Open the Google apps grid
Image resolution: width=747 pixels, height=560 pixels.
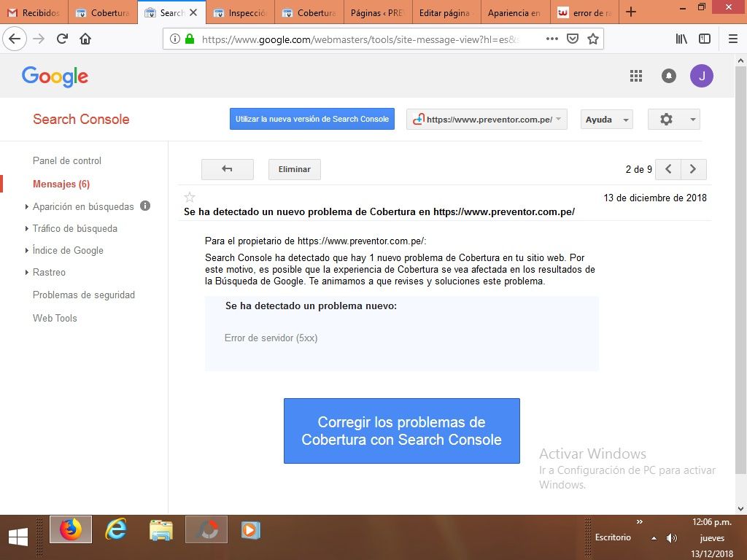click(636, 76)
